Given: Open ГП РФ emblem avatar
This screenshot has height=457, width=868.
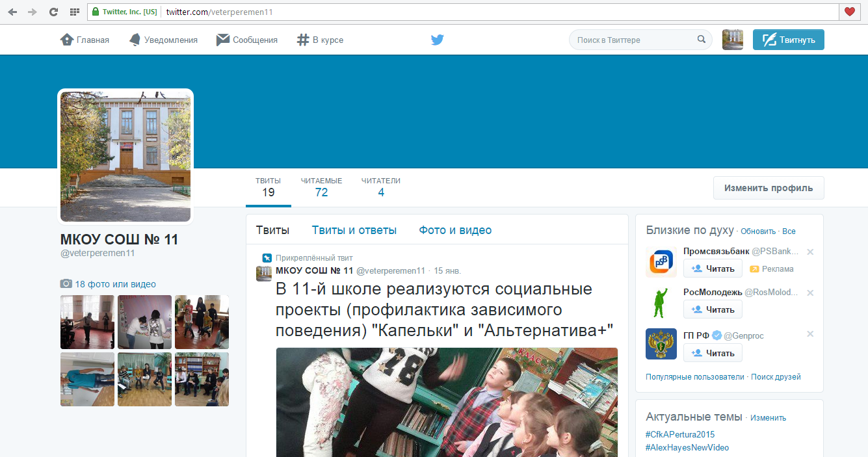Looking at the screenshot, I should point(661,344).
